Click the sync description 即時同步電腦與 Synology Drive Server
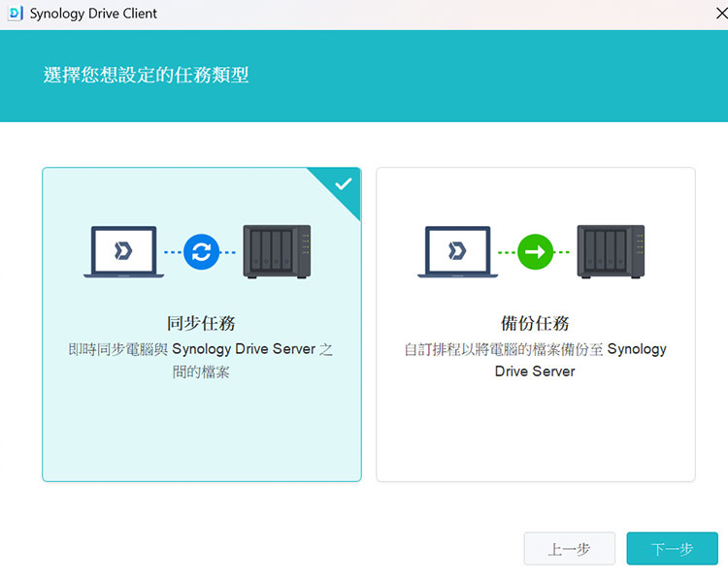Image resolution: width=728 pixels, height=580 pixels. (x=201, y=360)
